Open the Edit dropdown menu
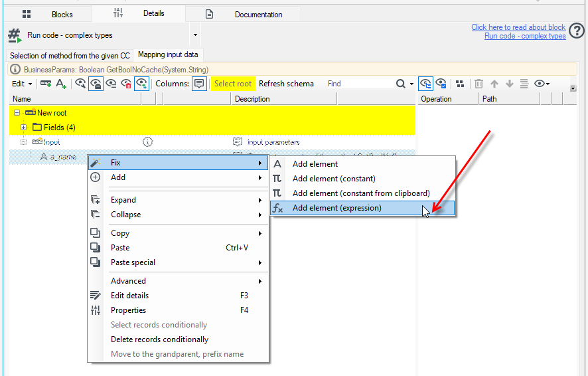This screenshot has width=588, height=376. [22, 84]
